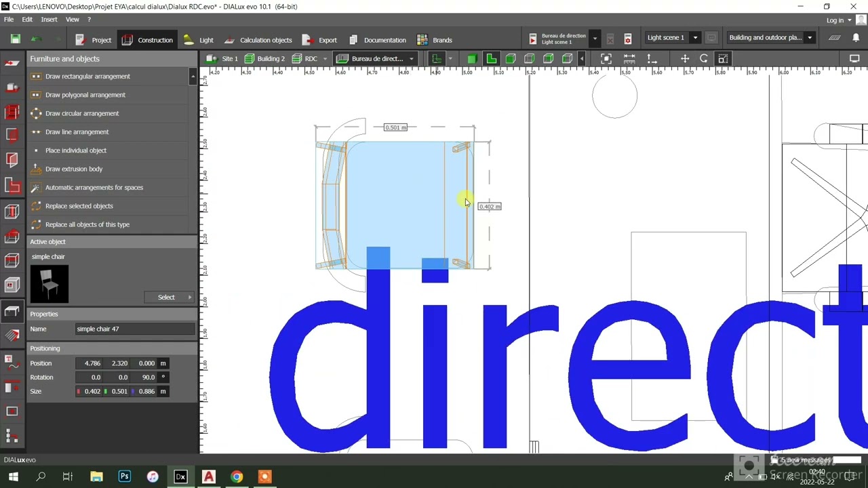Screen dimensions: 868x488
Task: Select the Furniture and objects sidebar tool
Action: (12, 311)
